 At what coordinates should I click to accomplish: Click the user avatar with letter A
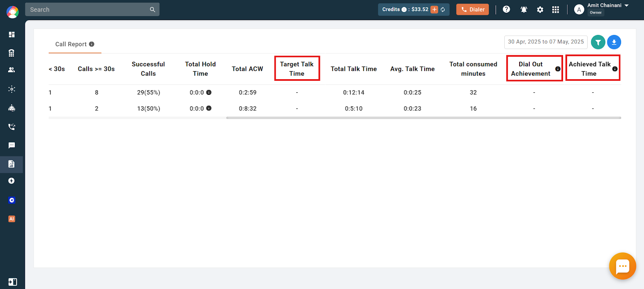579,10
